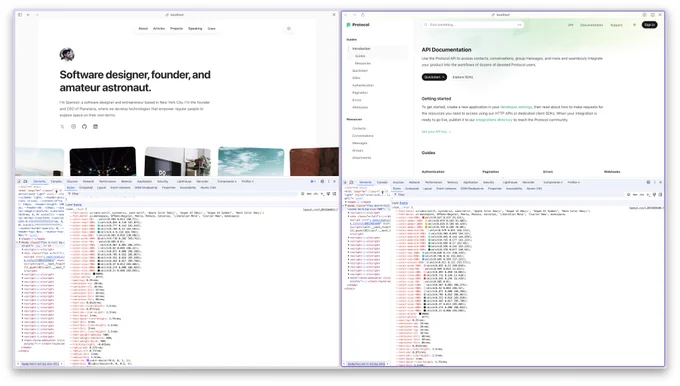Screen dimensions: 680x386
Task: Toggle theme switcher on Protocol docs page
Action: (x=634, y=25)
